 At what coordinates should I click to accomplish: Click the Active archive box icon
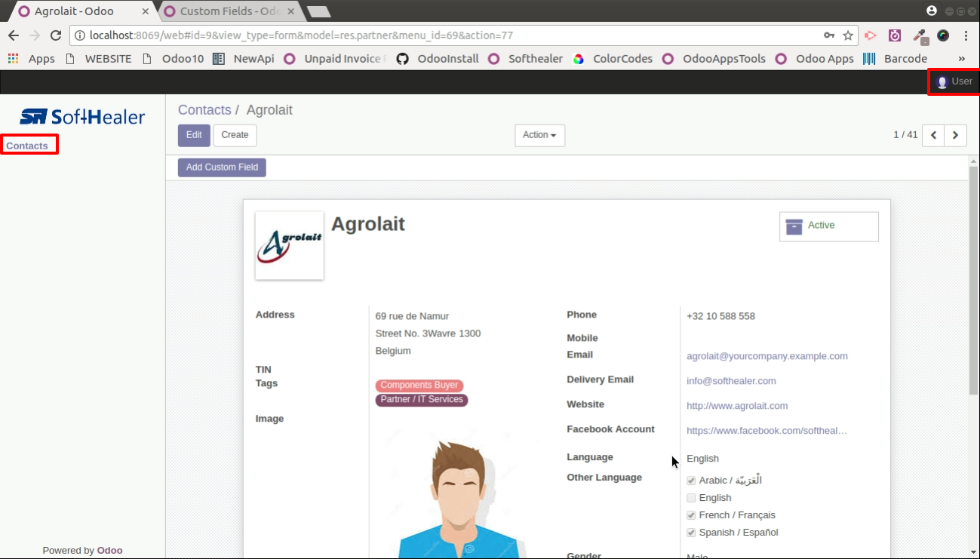point(794,226)
